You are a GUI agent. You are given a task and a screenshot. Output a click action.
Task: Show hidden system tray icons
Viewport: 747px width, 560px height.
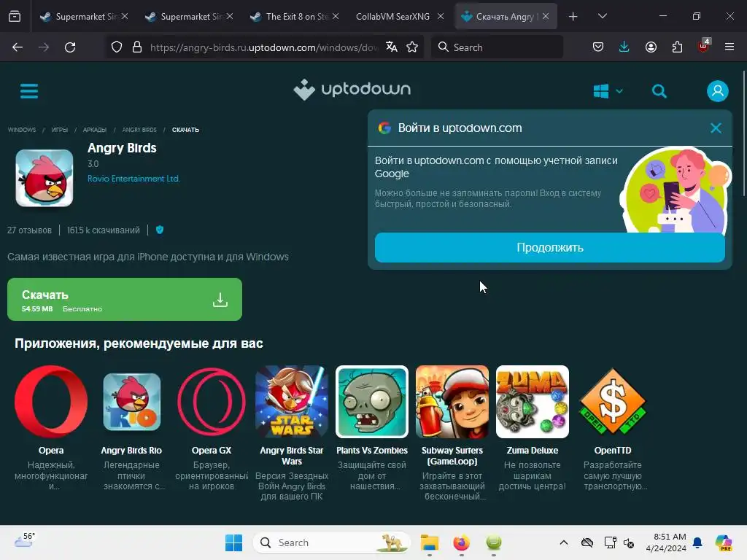coord(564,542)
